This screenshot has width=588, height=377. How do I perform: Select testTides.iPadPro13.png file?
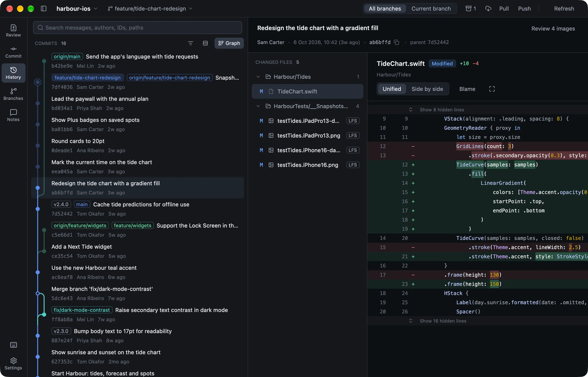(307, 135)
